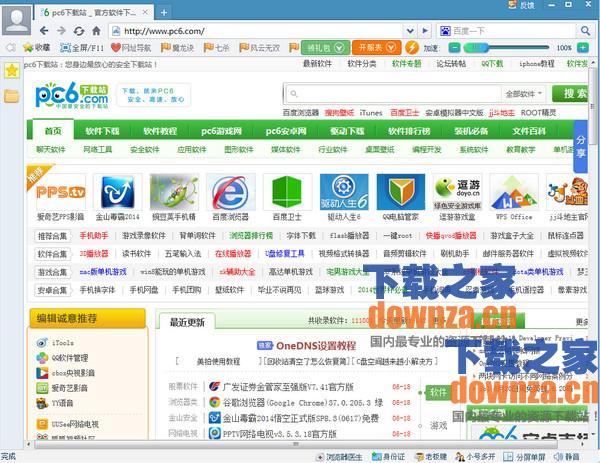Open the 收藏 favorites star

tap(36, 48)
